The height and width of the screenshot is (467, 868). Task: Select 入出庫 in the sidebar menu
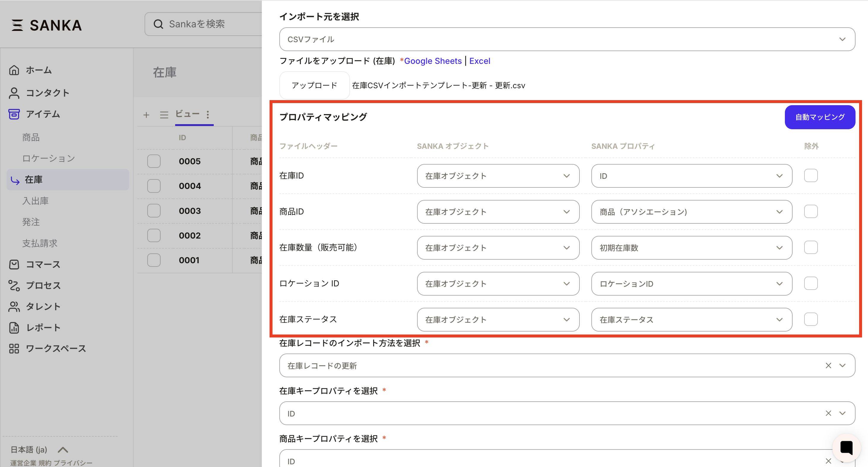pos(35,201)
